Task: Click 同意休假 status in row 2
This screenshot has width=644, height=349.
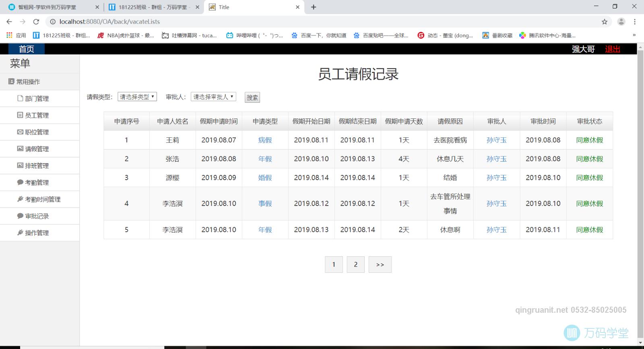Action: pyautogui.click(x=590, y=159)
